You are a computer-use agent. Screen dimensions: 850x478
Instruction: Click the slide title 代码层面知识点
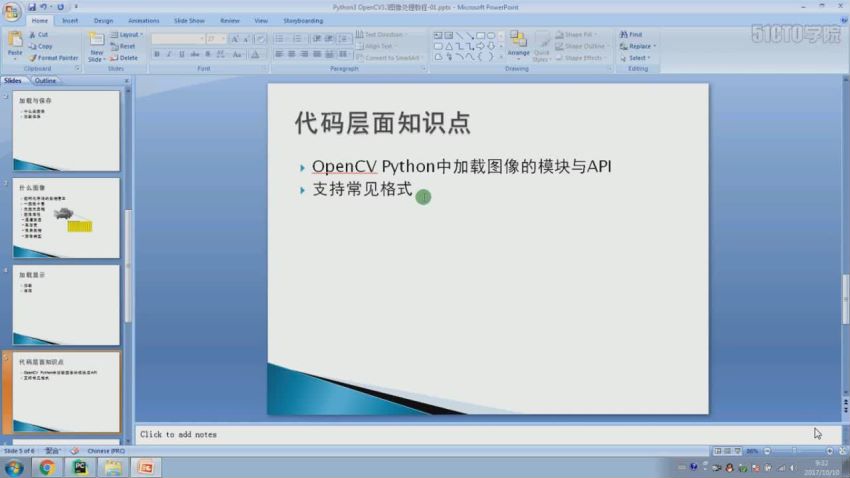point(383,123)
